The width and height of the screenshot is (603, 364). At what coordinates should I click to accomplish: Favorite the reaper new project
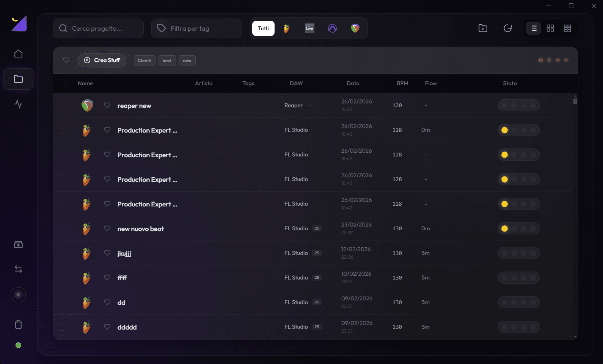107,105
